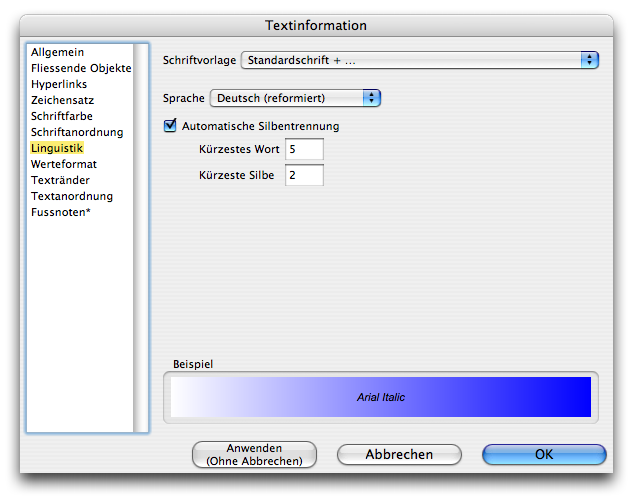Disable Automatische Silbentrennung checkbox
Screen dimensions: 639x497
pyautogui.click(x=170, y=126)
